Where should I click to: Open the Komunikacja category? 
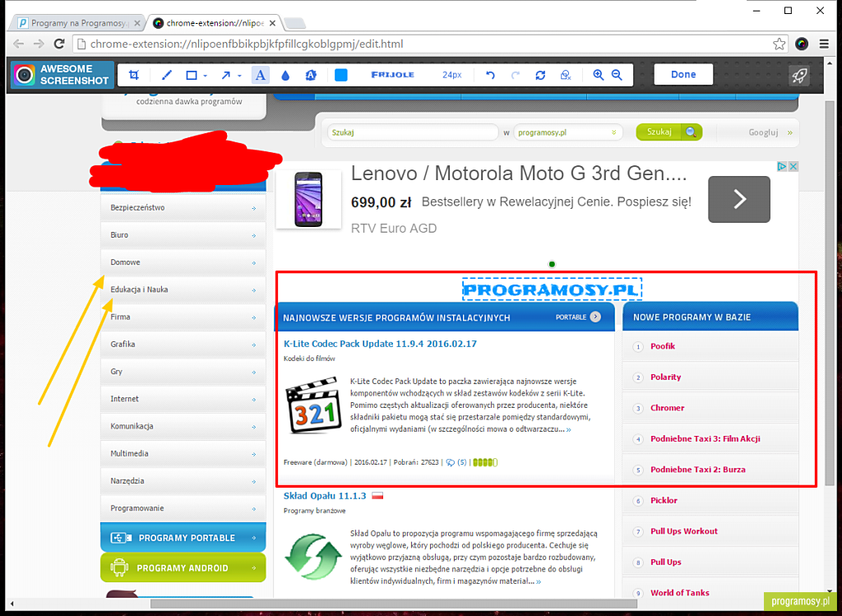coord(183,426)
